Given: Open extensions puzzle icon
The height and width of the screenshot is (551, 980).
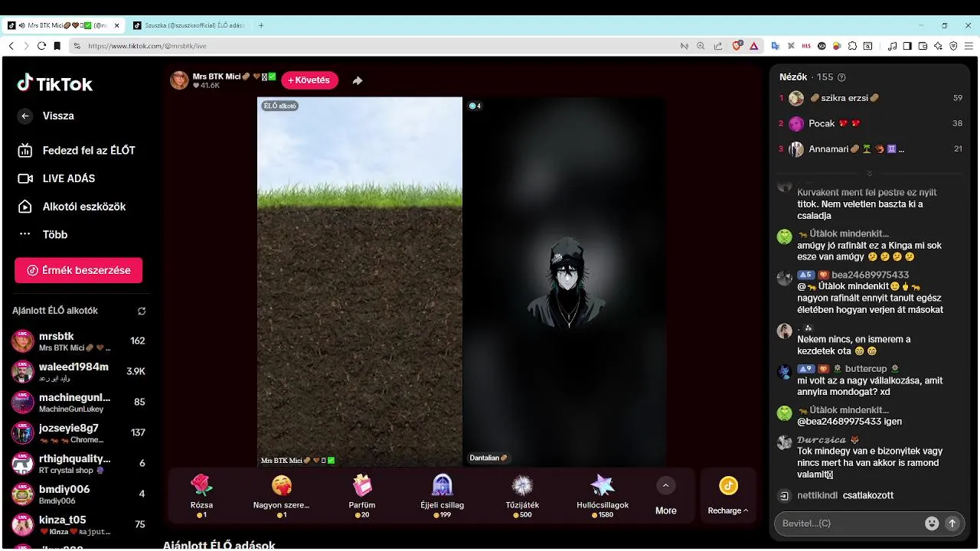Looking at the screenshot, I should [853, 46].
